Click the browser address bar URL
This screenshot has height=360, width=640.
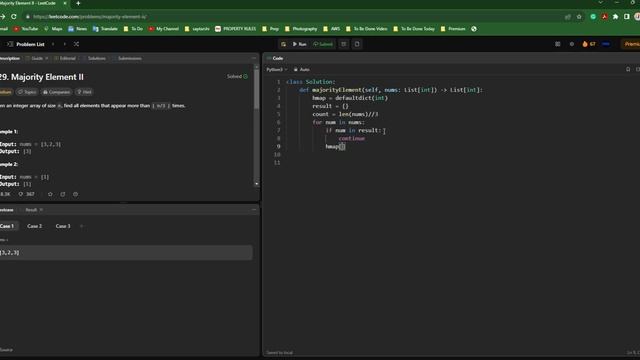coord(90,17)
